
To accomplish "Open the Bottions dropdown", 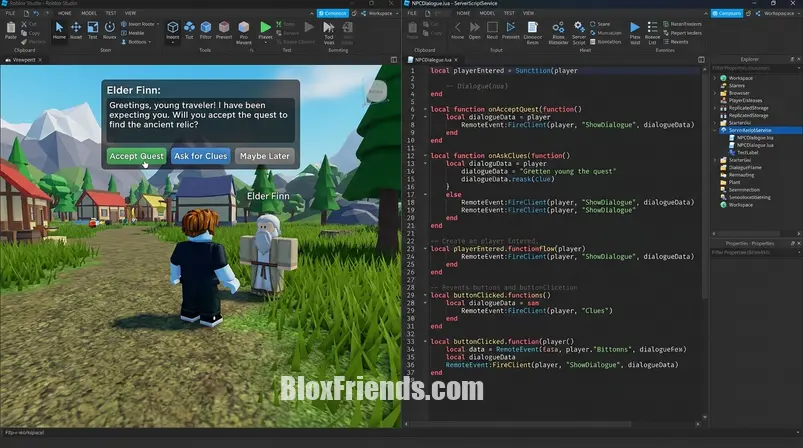I will [136, 42].
